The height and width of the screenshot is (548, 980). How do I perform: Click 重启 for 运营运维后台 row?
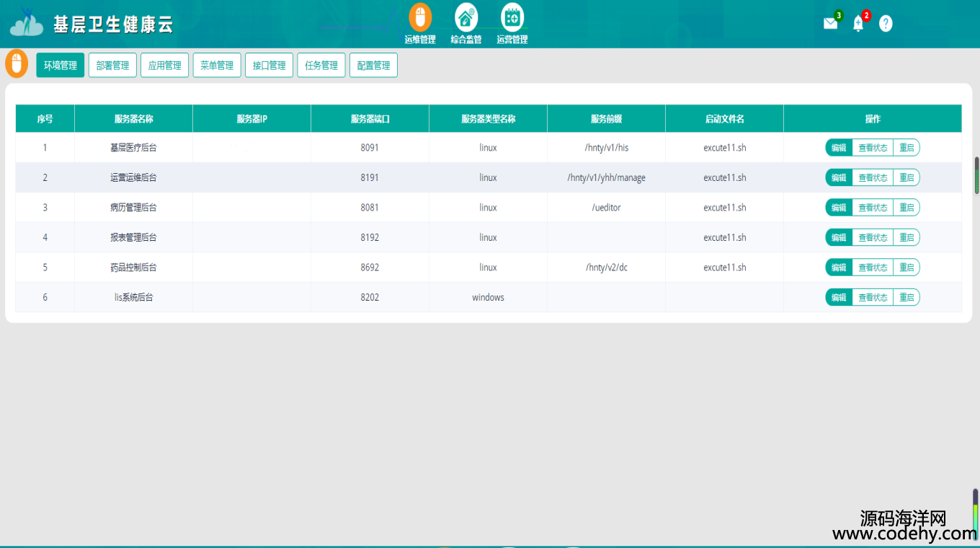pos(906,177)
